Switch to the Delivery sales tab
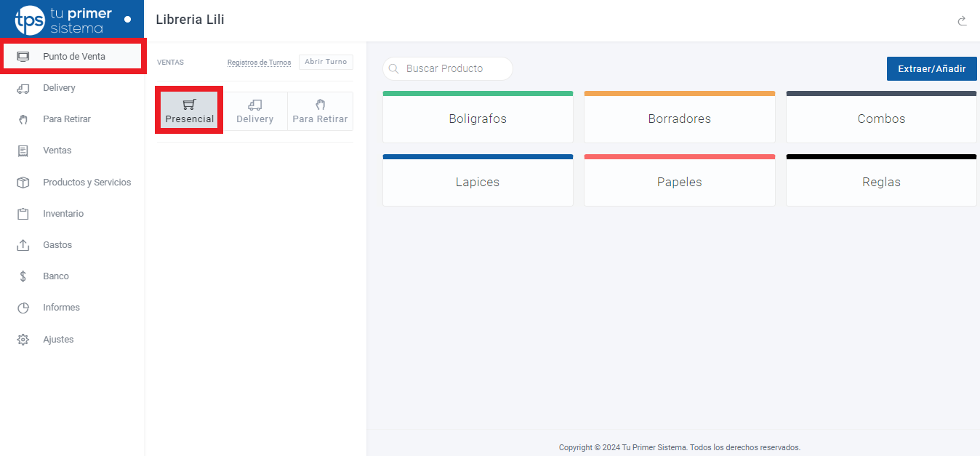Viewport: 980px width, 456px height. [254, 111]
